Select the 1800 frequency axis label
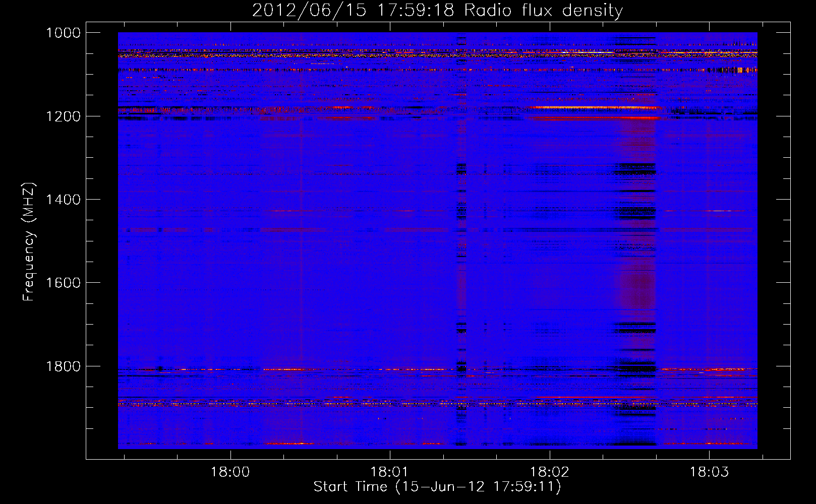Image resolution: width=816 pixels, height=504 pixels. pos(63,366)
